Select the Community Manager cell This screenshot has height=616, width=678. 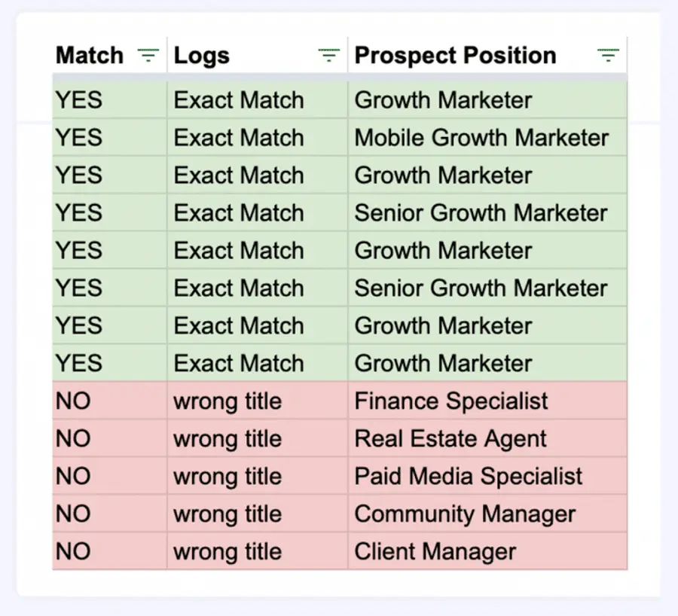(487, 514)
